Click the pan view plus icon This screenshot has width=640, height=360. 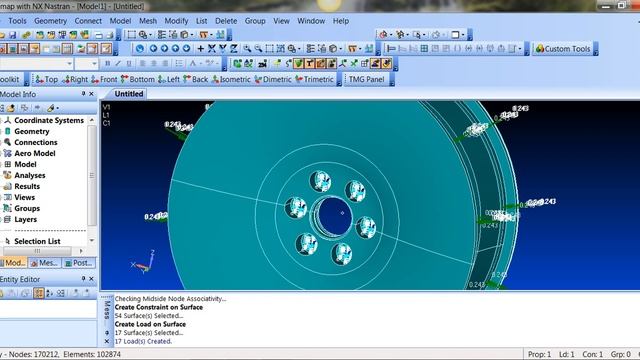click(200, 49)
